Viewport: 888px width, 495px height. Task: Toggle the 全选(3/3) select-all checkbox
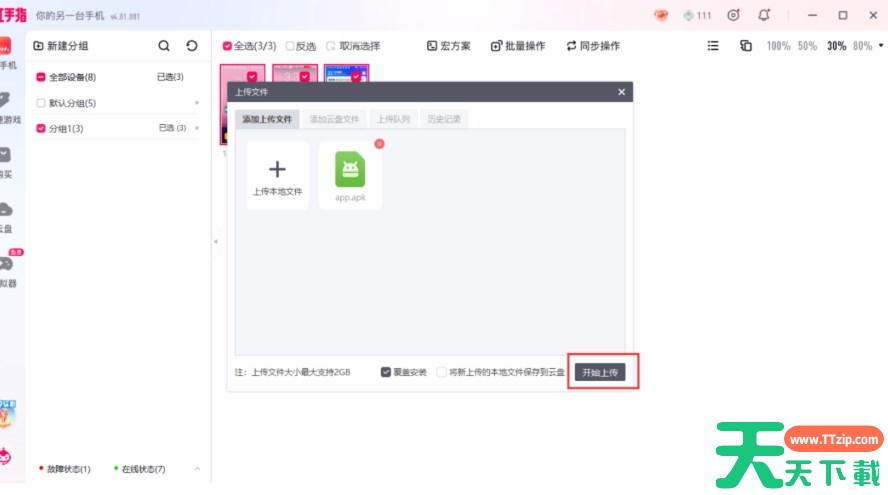[x=227, y=46]
